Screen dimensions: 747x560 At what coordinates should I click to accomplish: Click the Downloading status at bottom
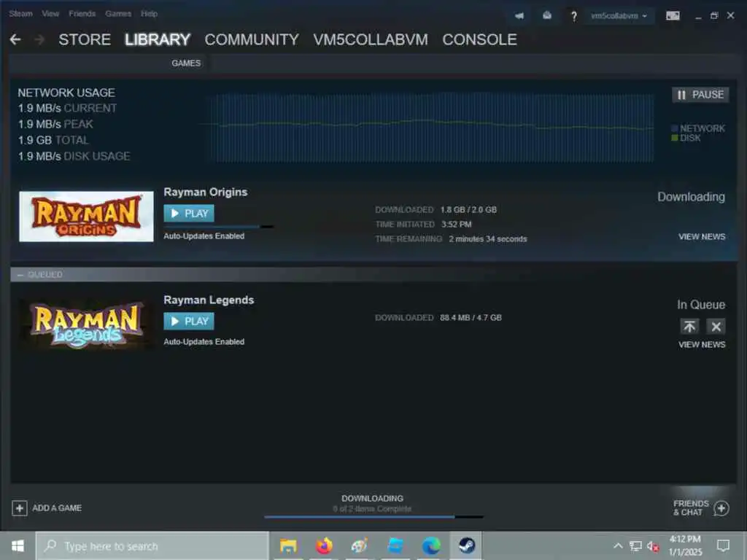(x=373, y=499)
